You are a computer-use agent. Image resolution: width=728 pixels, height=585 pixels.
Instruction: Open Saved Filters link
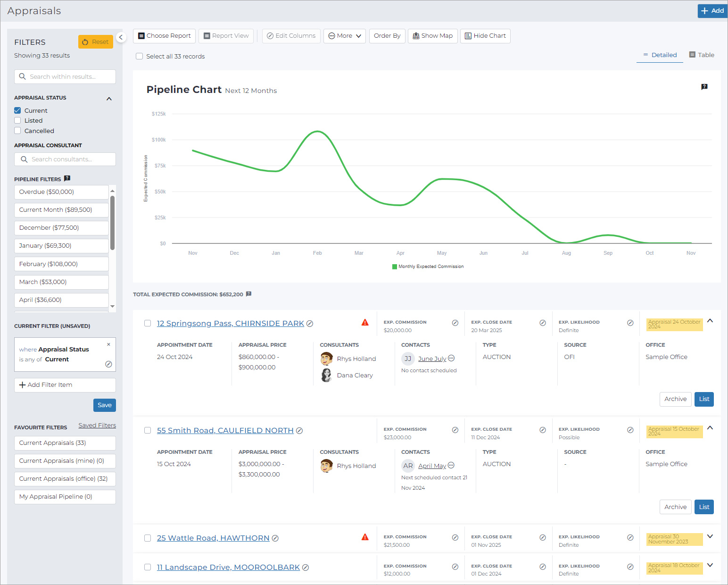[x=97, y=426]
